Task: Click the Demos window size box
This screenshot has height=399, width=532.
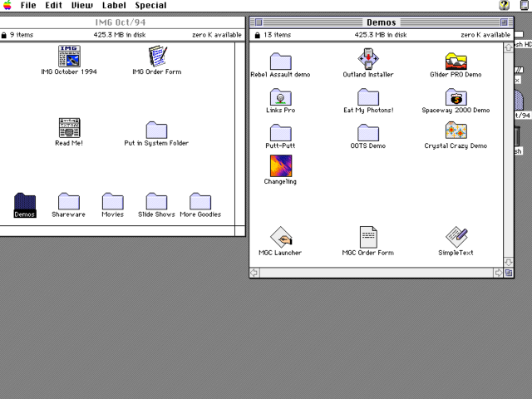Action: point(509,273)
